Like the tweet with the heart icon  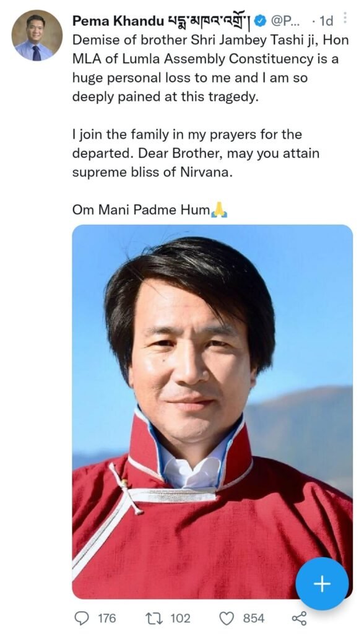(227, 619)
